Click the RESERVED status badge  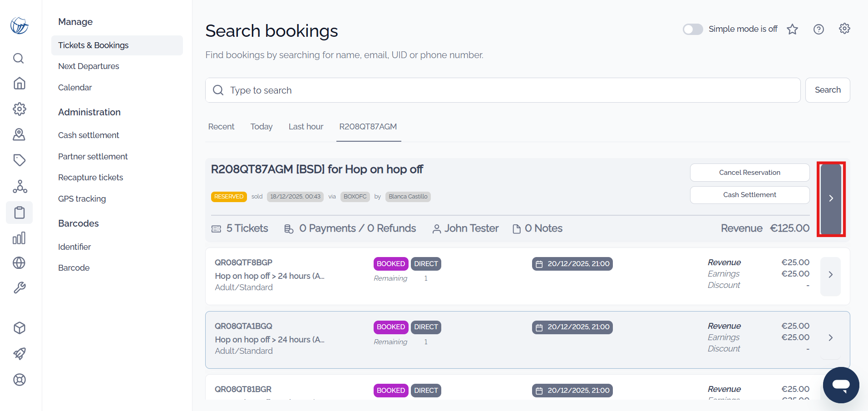tap(229, 197)
